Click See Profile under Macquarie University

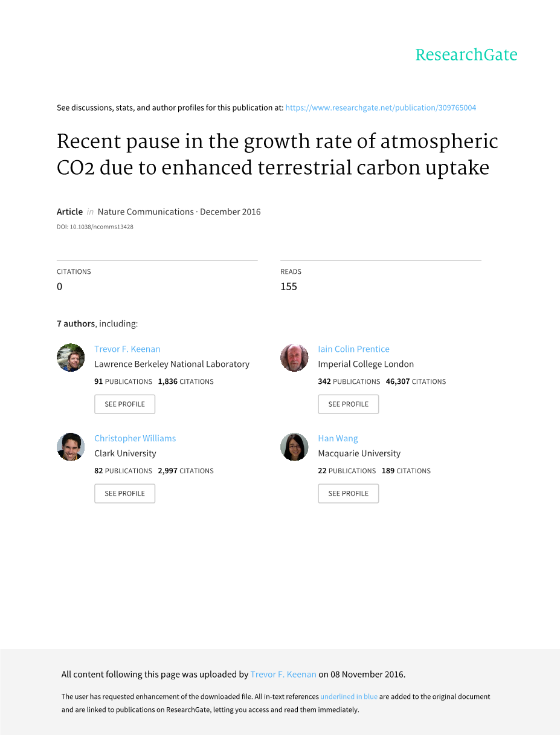[348, 493]
